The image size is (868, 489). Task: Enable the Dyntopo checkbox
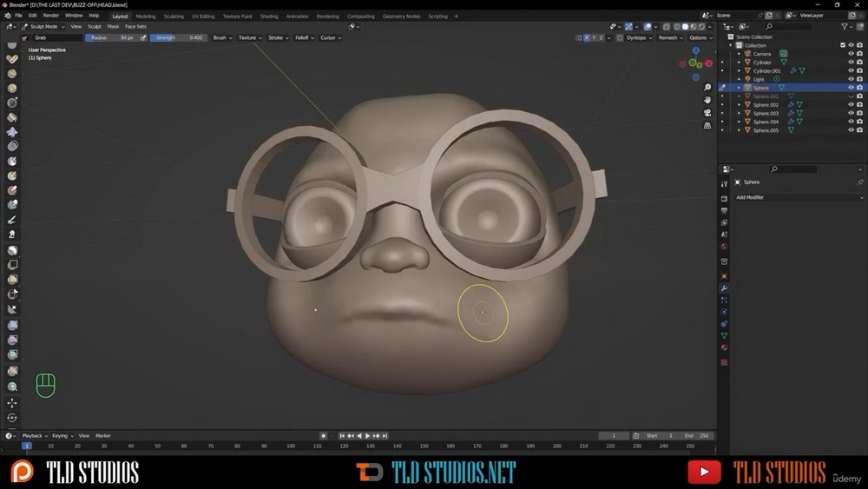(x=620, y=37)
